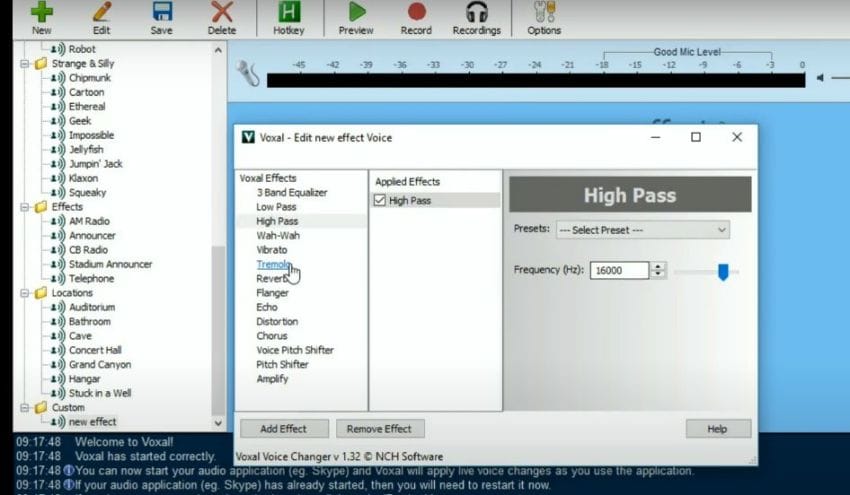Select the new effect voice in Custom
Image resolution: width=850 pixels, height=495 pixels.
(92, 422)
